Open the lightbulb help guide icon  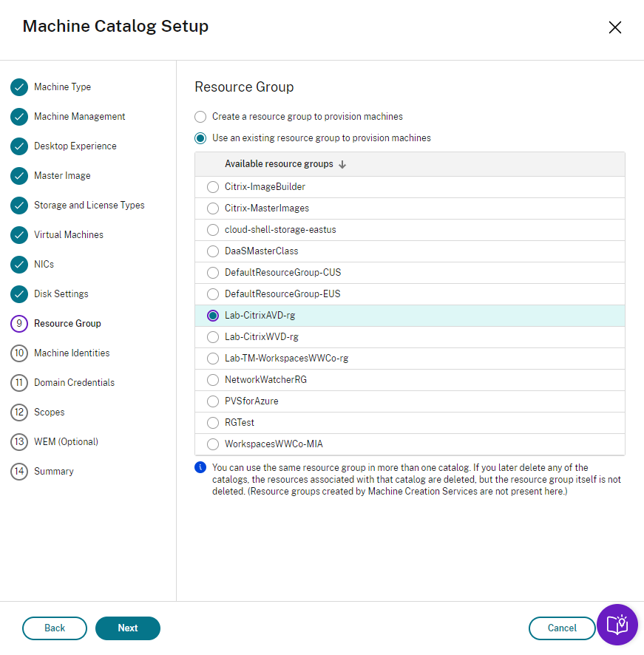617,625
